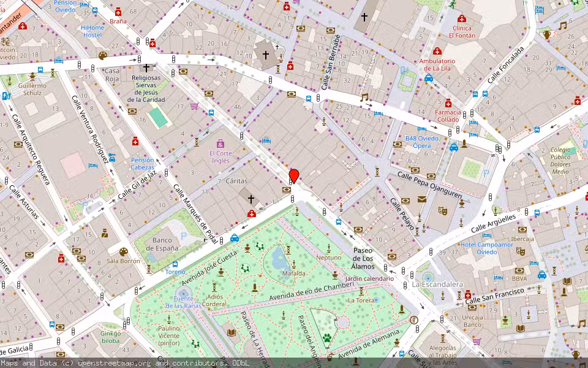
Task: Click the theatre masks icon beside Calle Pelayo
Action: click(443, 210)
